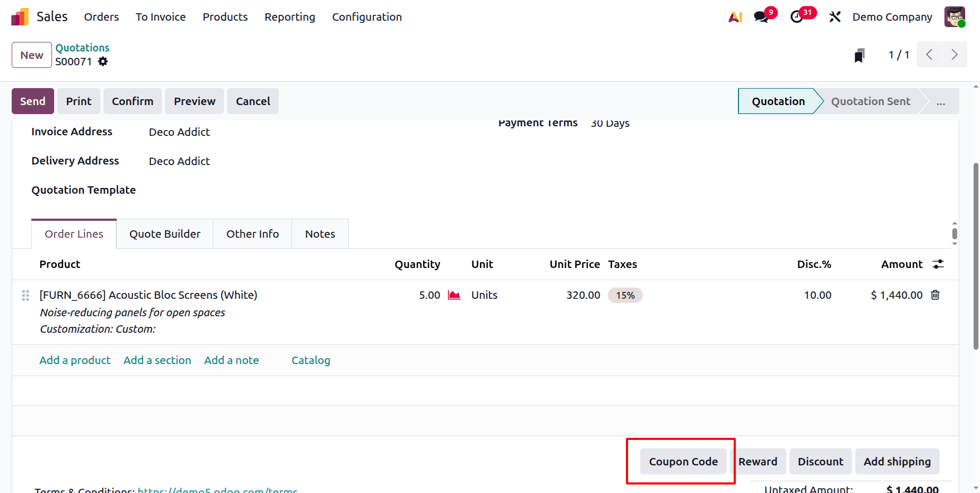This screenshot has height=493, width=980.
Task: Click the user avatar for Demo Company
Action: point(955,16)
